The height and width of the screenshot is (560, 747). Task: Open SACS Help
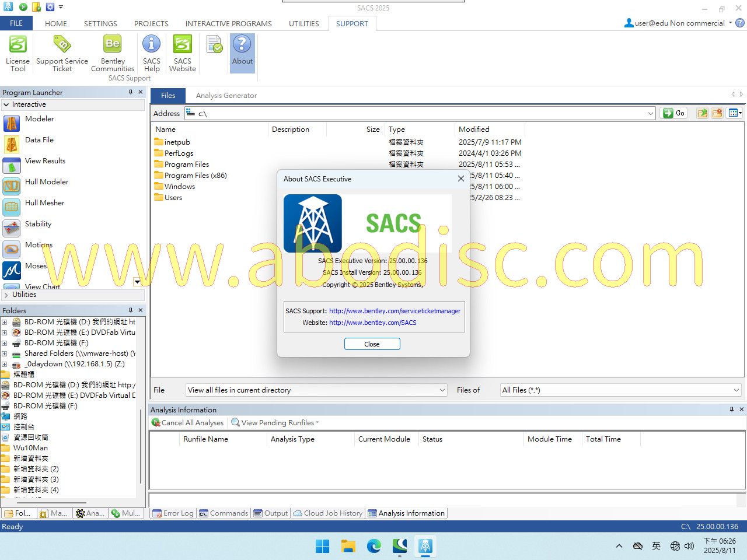point(152,53)
